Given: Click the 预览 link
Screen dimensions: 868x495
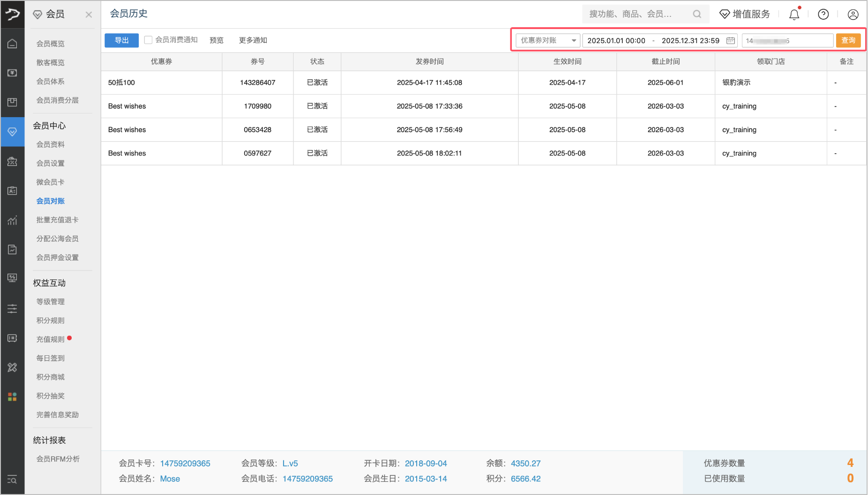Looking at the screenshot, I should click(217, 40).
